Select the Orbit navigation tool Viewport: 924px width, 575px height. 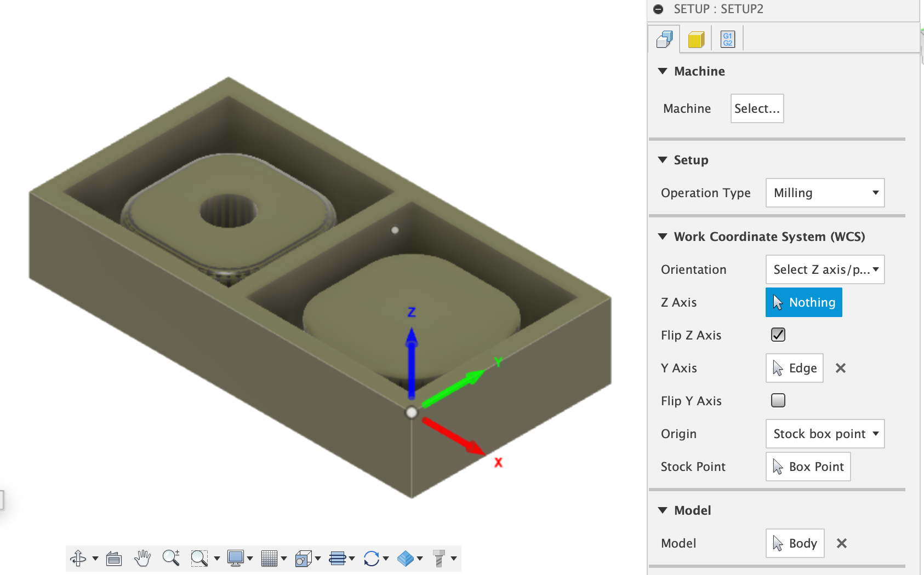78,558
